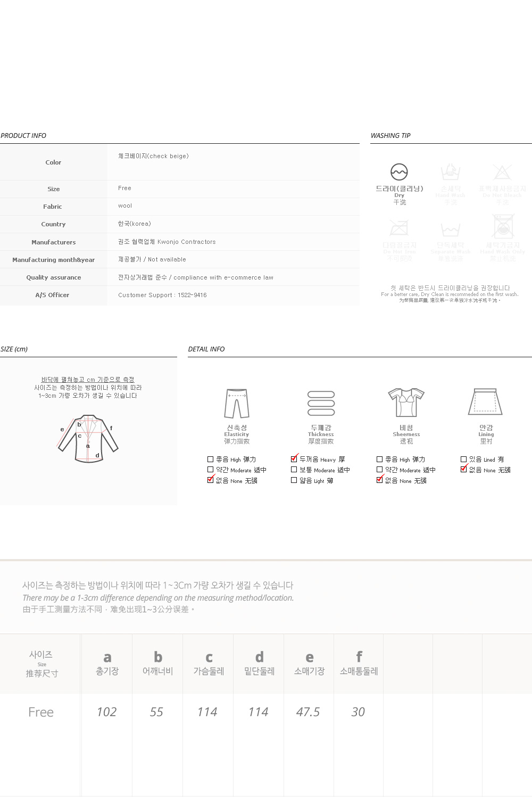Click the Do Not Iron icon
Viewport: 532px width, 812px height.
click(399, 229)
